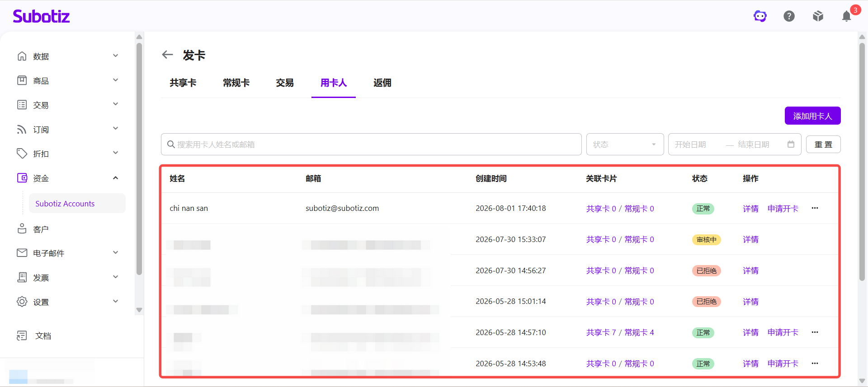Switch to the 交易 tab

285,83
